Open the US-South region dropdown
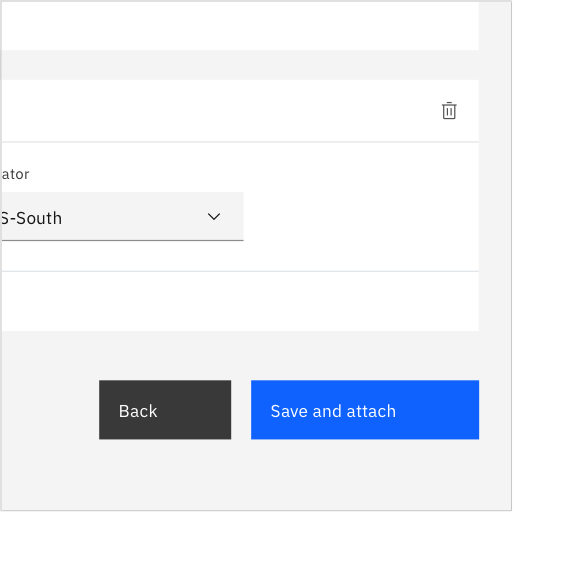Image resolution: width=576 pixels, height=576 pixels. pyautogui.click(x=122, y=217)
